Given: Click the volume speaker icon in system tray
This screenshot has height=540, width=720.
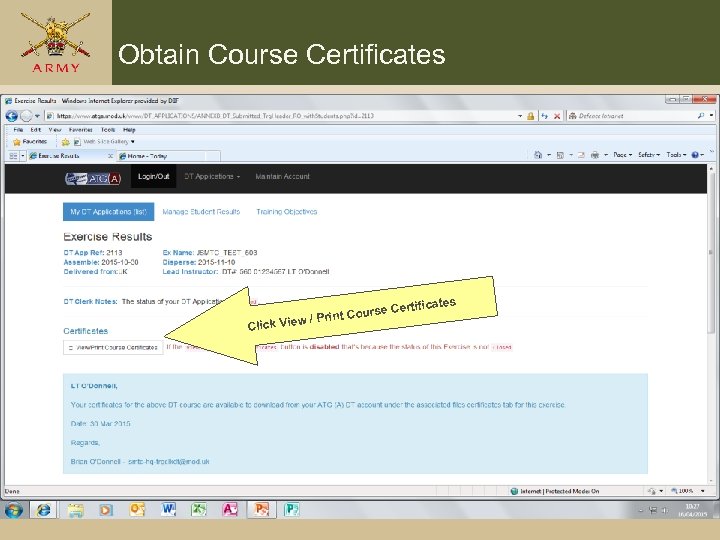Looking at the screenshot, I should [664, 510].
